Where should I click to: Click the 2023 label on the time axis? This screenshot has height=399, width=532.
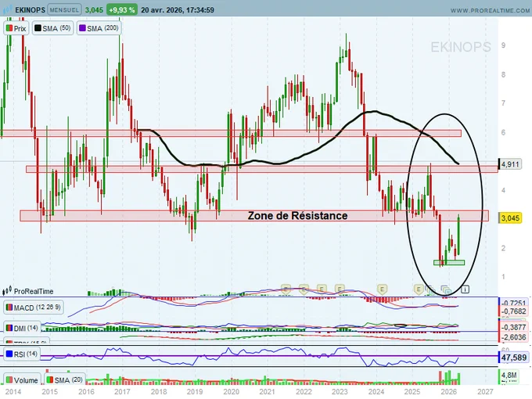pyautogui.click(x=340, y=391)
